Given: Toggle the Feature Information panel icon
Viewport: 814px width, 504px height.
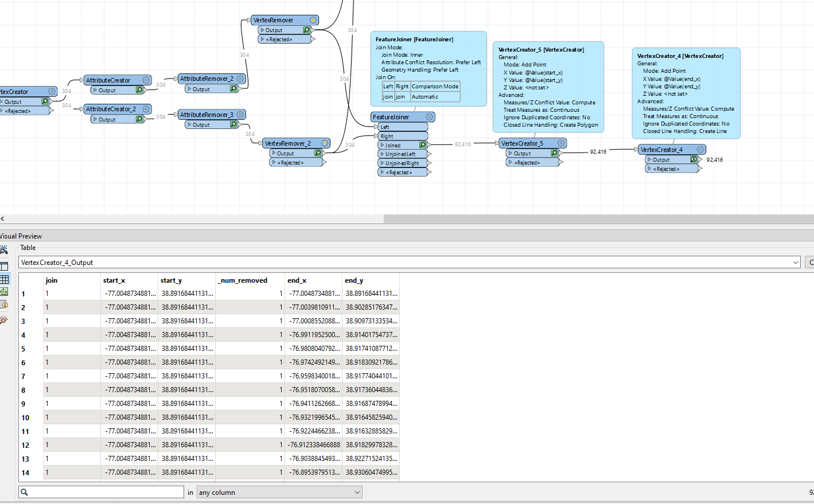Looking at the screenshot, I should click(x=3, y=304).
